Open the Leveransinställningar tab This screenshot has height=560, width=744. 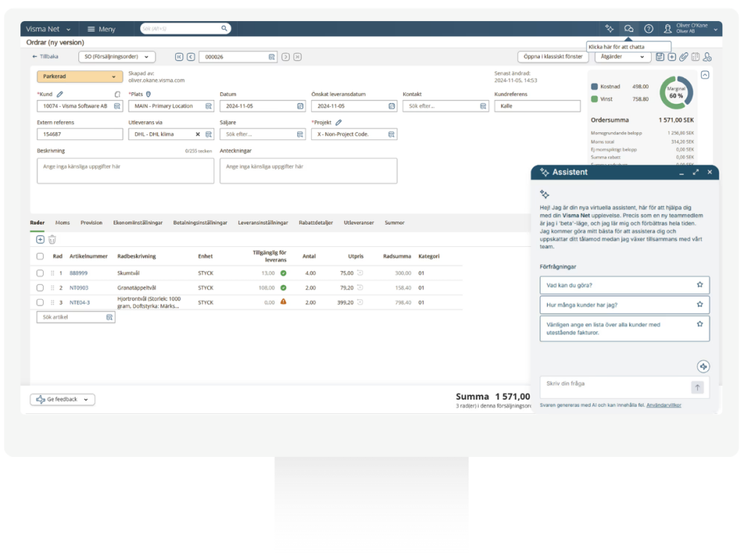[x=263, y=223]
